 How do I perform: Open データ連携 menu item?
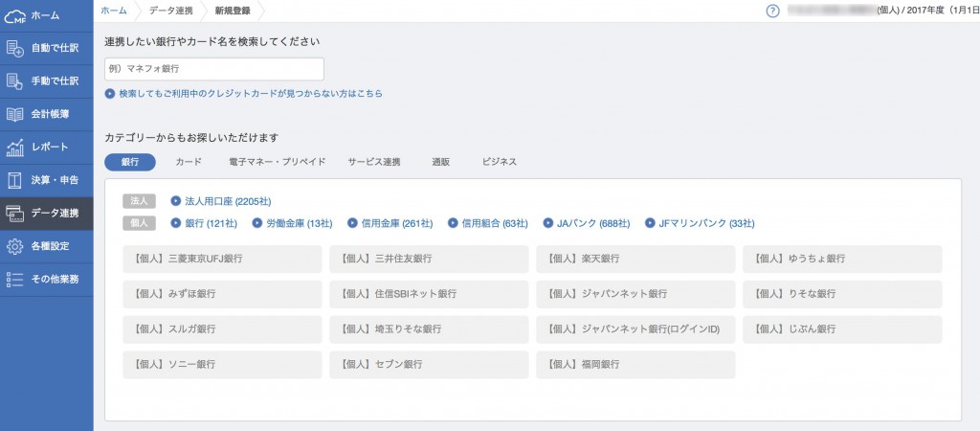[x=47, y=214]
